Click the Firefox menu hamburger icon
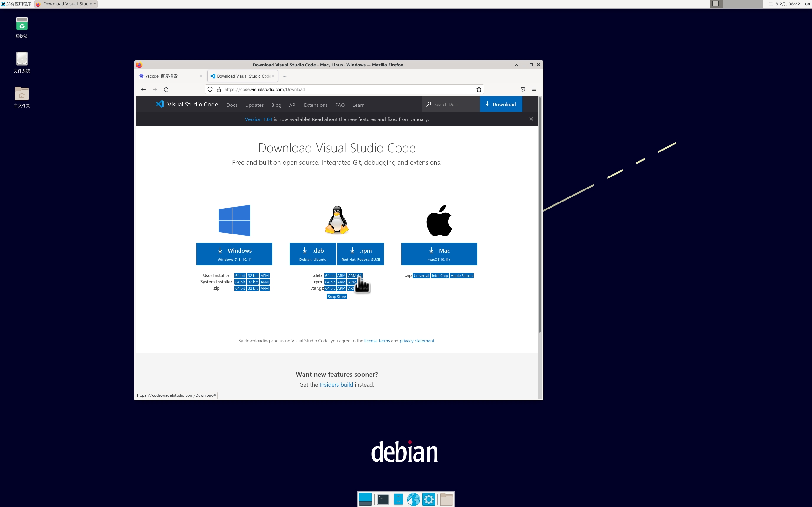Screen dimensions: 812x507 tap(534, 89)
